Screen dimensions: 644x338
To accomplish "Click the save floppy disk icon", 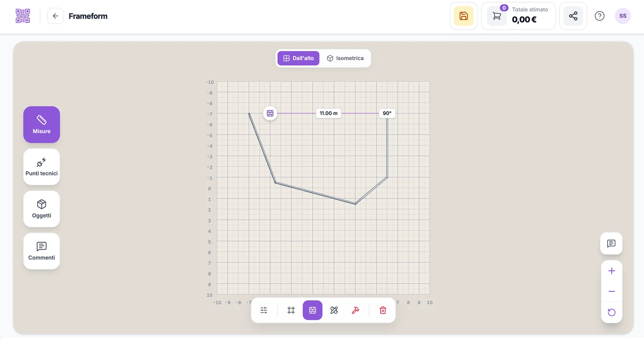I will pos(464,16).
